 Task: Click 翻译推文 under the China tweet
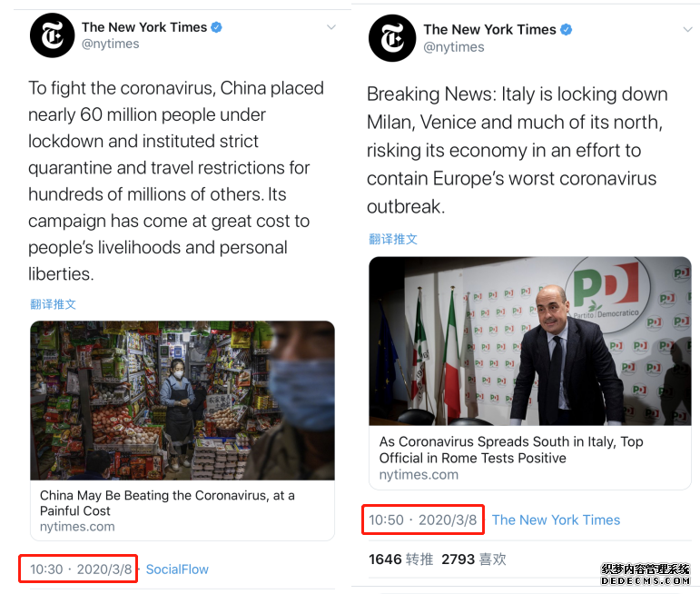point(54,304)
